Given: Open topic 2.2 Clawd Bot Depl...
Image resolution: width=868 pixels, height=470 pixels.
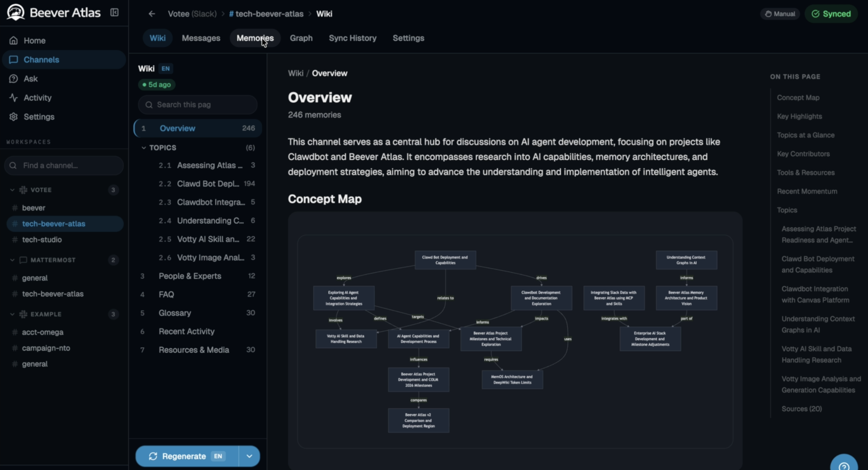Looking at the screenshot, I should coord(207,184).
